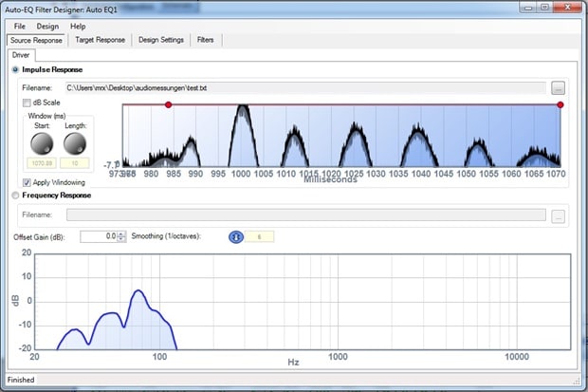Click the blue smoothing adjust icon

[236, 237]
